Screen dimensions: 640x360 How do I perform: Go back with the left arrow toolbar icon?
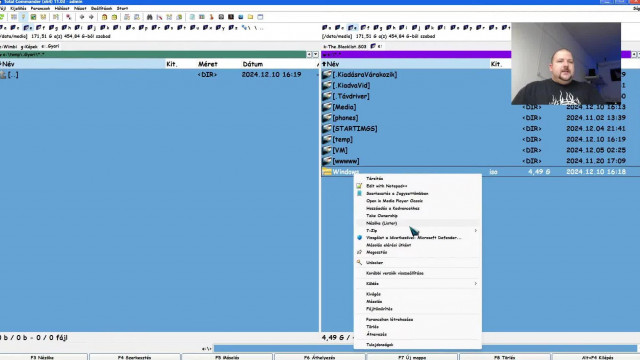[82, 17]
